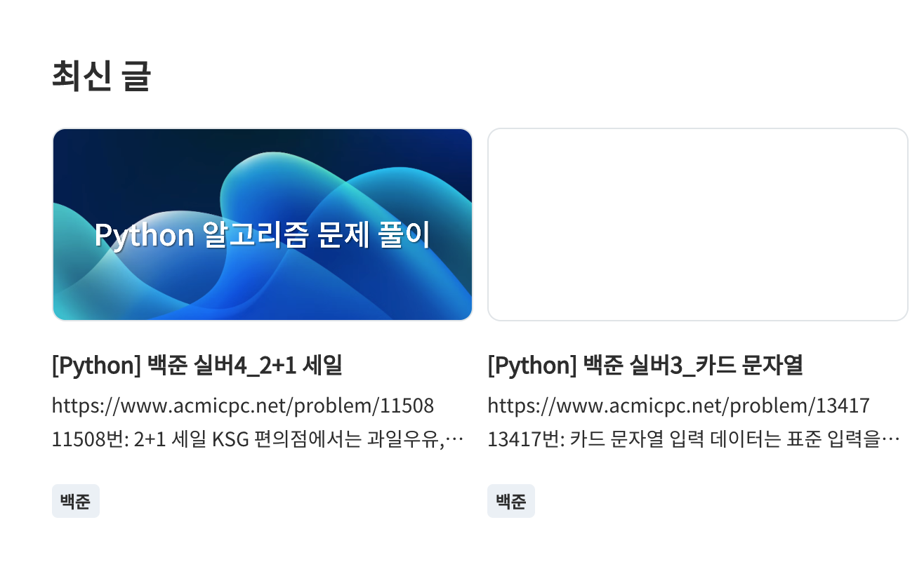Select 백준 tag under 카드 문자열 post
This screenshot has height=588, width=917.
[511, 501]
